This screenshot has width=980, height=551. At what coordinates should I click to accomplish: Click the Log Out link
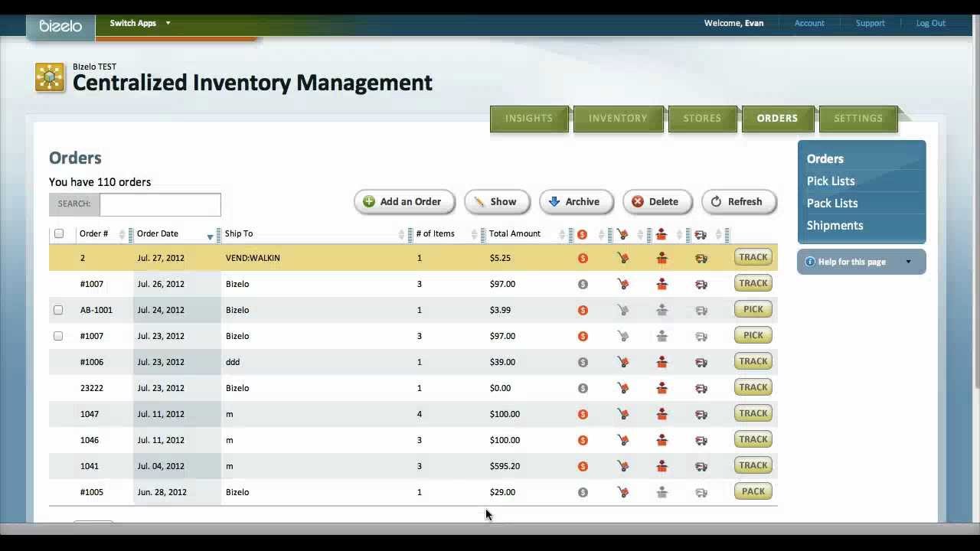point(931,24)
